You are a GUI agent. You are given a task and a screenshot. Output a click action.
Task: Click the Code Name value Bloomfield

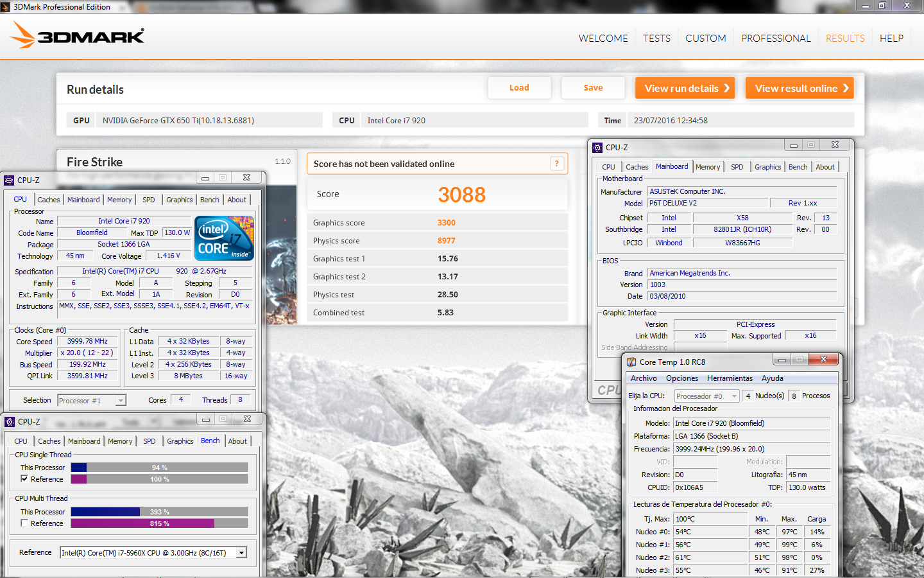[92, 232]
